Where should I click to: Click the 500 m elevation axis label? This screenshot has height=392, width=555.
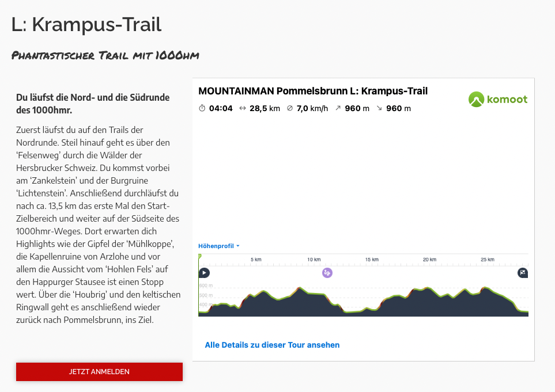tap(206, 295)
